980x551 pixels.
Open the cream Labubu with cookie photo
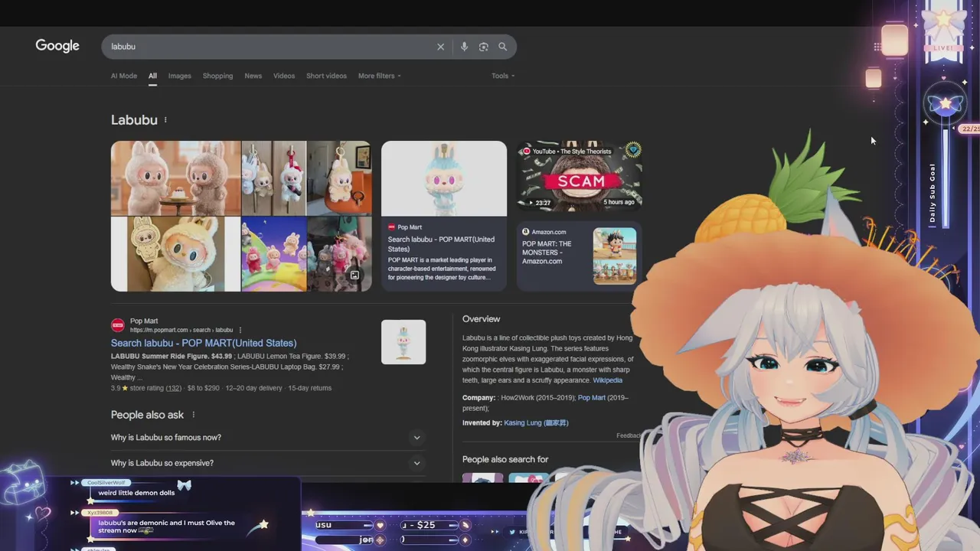(176, 254)
